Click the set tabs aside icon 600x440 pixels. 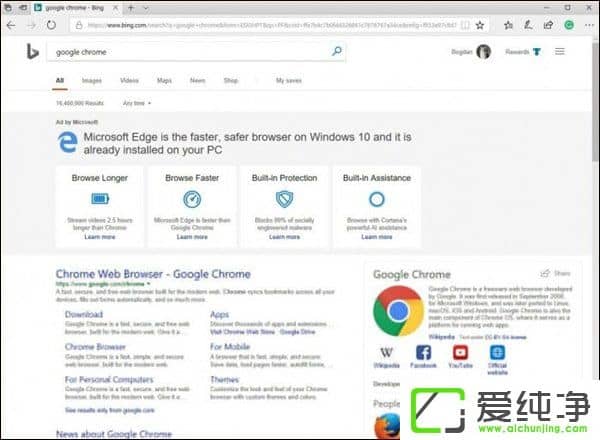pos(23,8)
